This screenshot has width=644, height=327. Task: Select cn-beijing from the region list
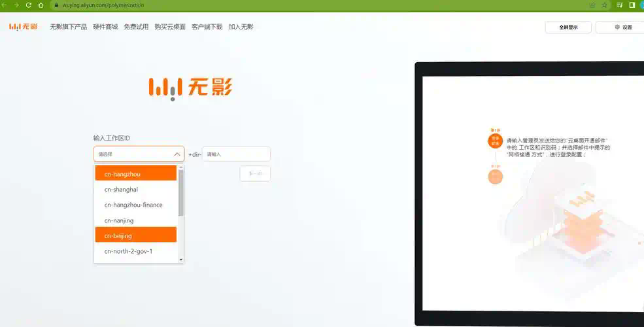136,236
